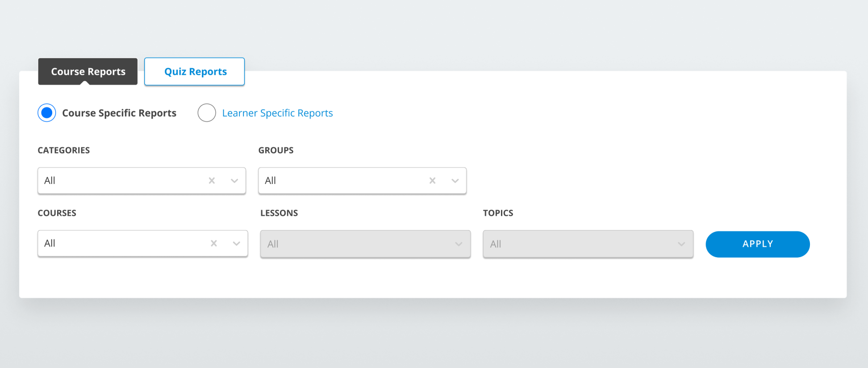
Task: Expand the Categories dropdown chevron
Action: tap(234, 181)
